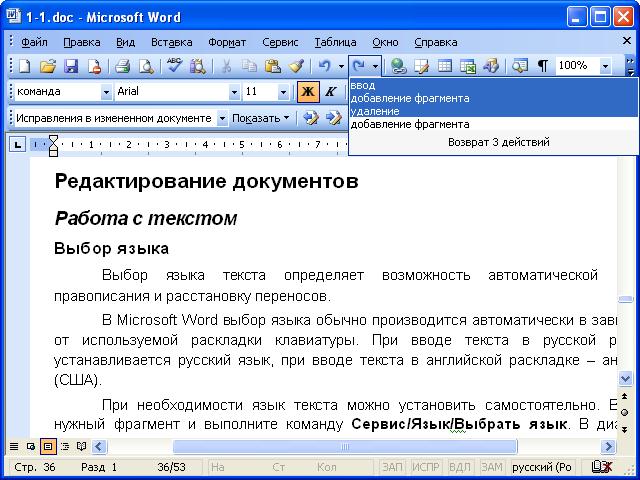Viewport: 640px width, 480px height.
Task: Open Print Preview with the magnifier page icon
Action: [146, 66]
